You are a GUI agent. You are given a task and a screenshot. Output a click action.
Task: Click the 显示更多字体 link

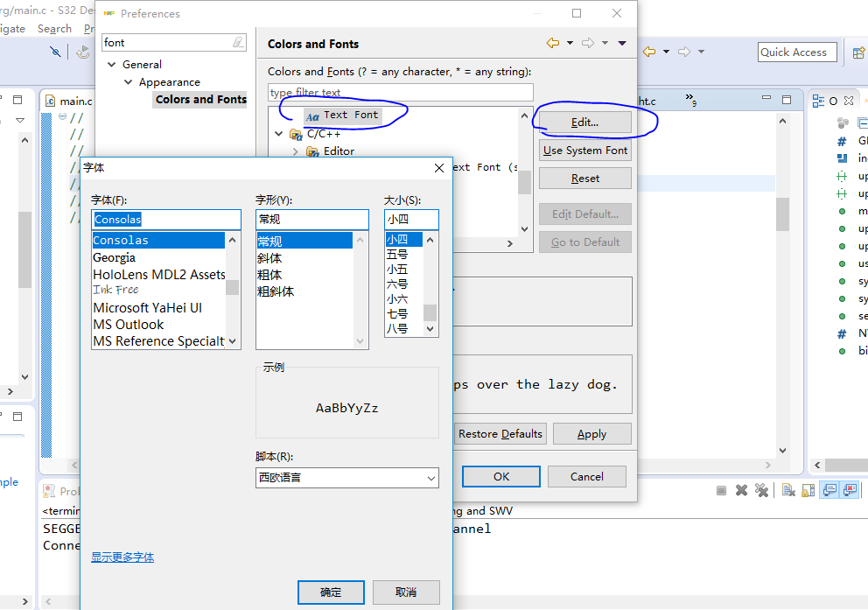(x=122, y=557)
